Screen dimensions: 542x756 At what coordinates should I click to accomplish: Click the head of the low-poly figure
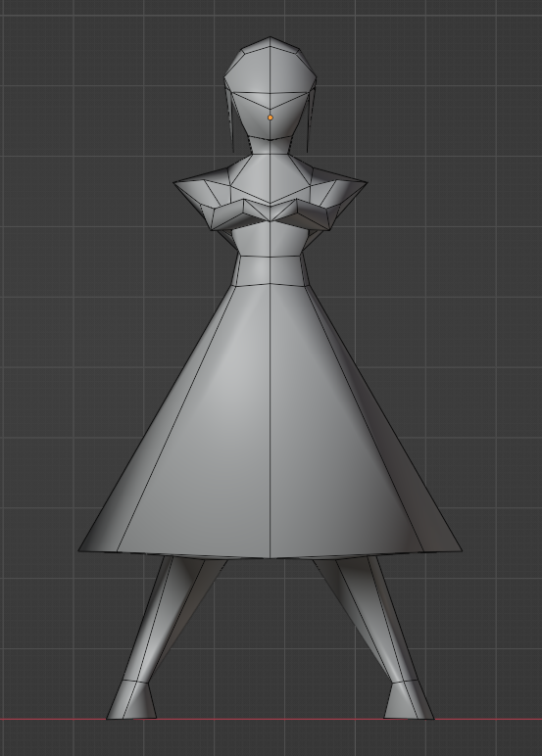pyautogui.click(x=270, y=89)
